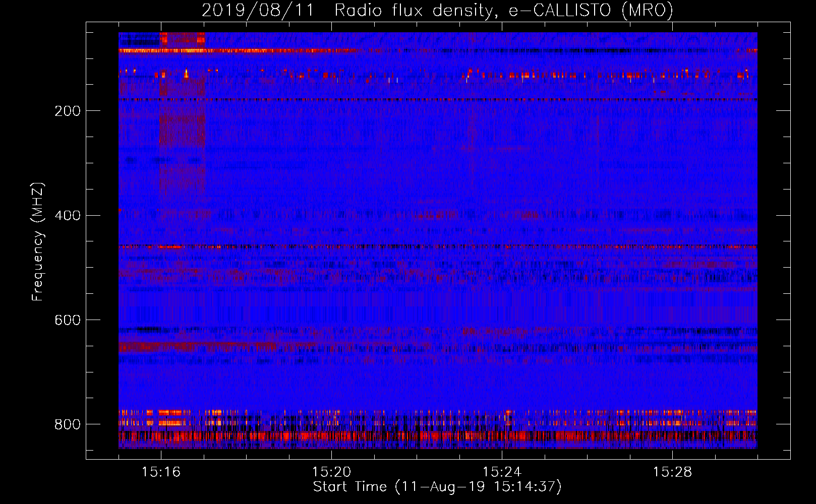
Task: Click the 15:16 time tick label
Action: tap(161, 472)
